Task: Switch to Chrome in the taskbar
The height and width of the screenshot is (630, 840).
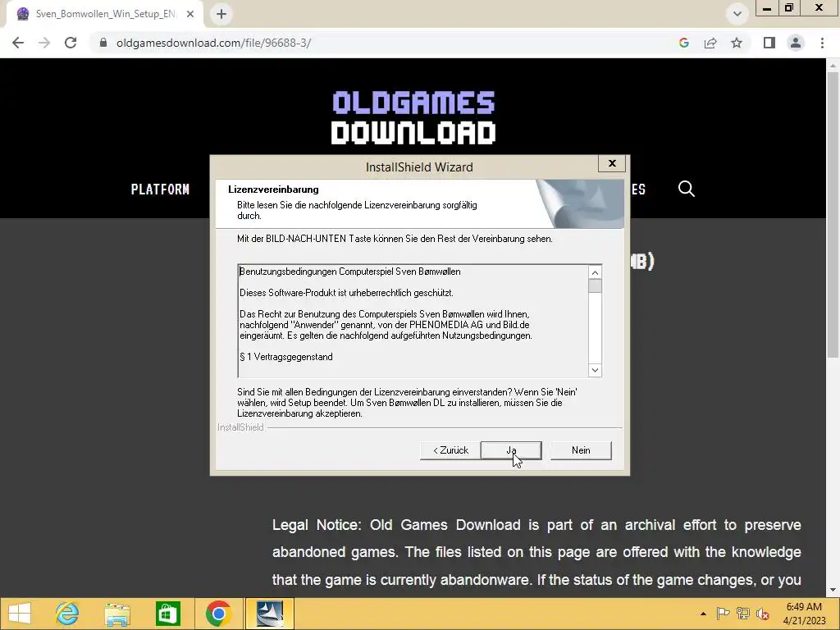Action: [x=218, y=614]
